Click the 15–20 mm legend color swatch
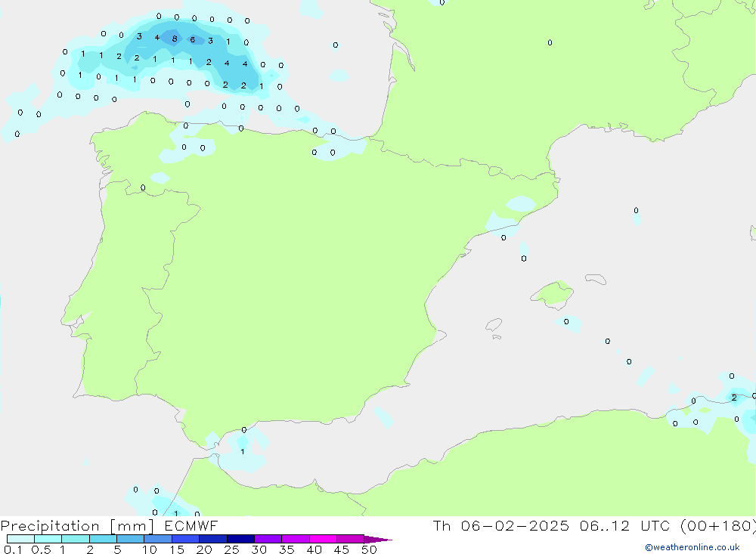The height and width of the screenshot is (554, 756). (x=186, y=539)
